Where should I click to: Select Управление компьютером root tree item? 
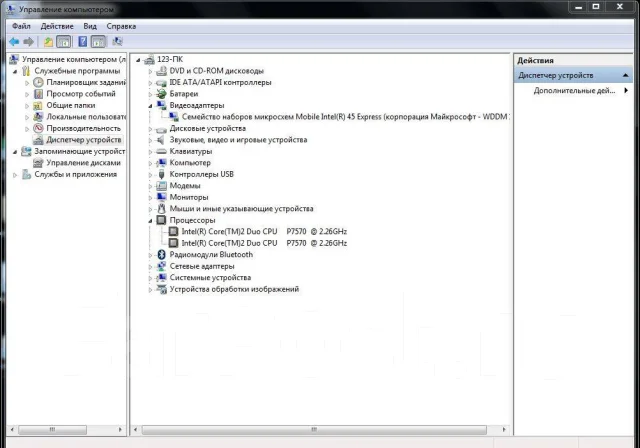[x=74, y=60]
